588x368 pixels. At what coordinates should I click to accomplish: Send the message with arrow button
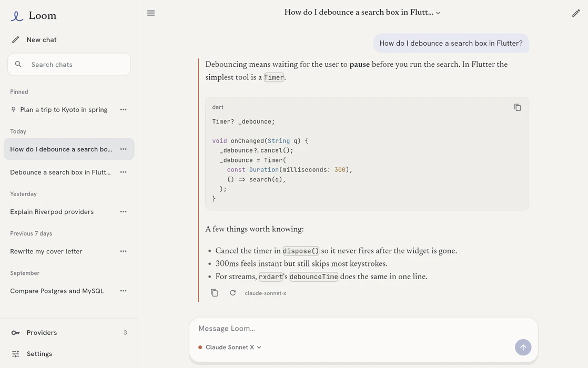coord(523,347)
